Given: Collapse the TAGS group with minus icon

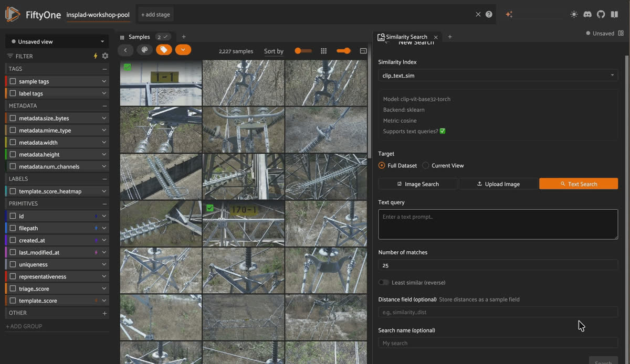Looking at the screenshot, I should (104, 69).
